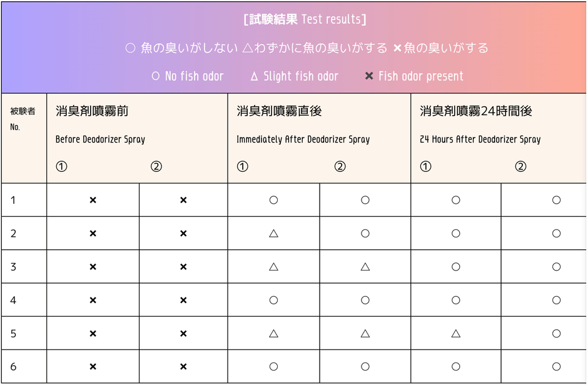Click the ② marker under "24 Hours After Deodorizer Spray"
This screenshot has width=588, height=385.
tap(520, 167)
